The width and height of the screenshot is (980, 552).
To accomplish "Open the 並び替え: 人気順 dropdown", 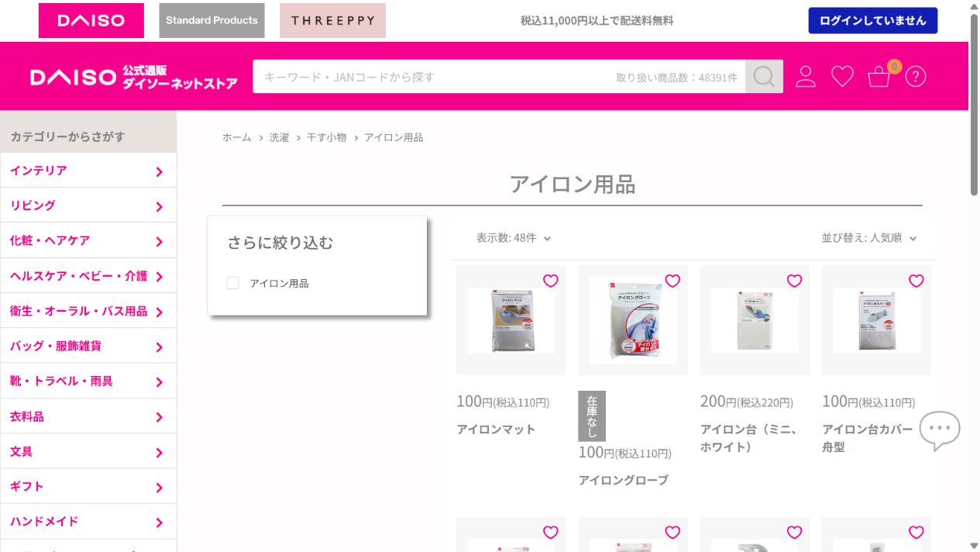I will pos(869,238).
